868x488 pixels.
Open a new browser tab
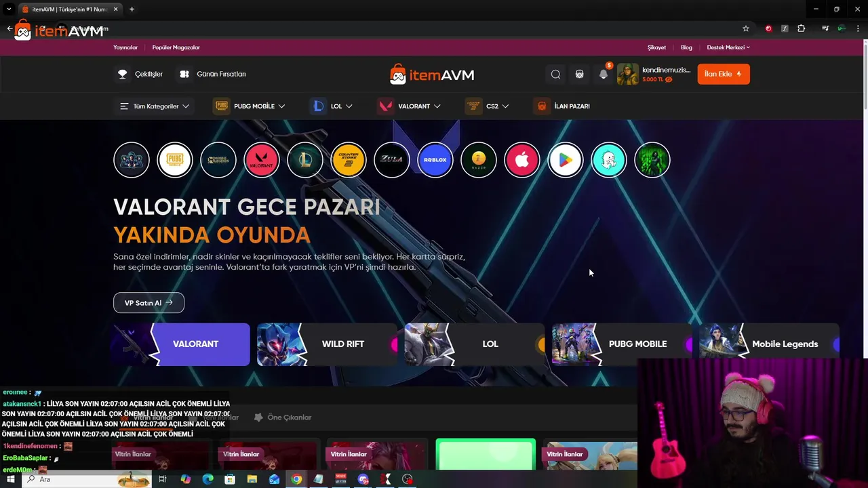132,9
